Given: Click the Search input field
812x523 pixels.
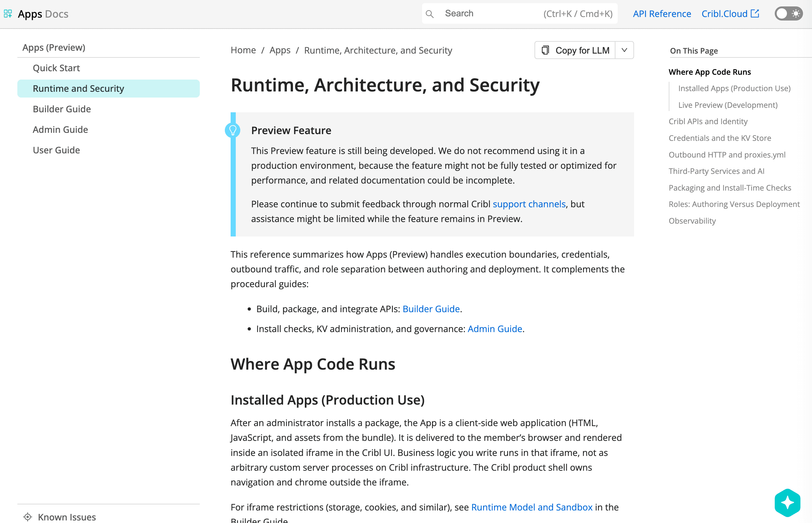Looking at the screenshot, I should coord(520,13).
